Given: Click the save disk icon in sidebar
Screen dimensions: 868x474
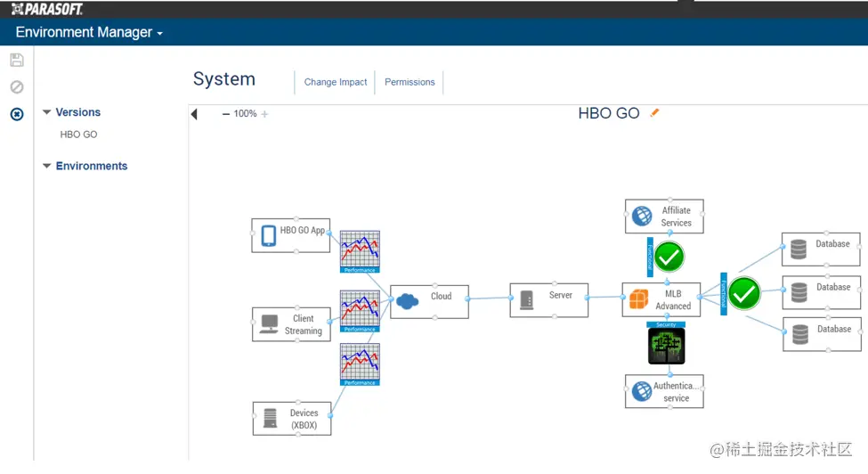Looking at the screenshot, I should tap(17, 60).
